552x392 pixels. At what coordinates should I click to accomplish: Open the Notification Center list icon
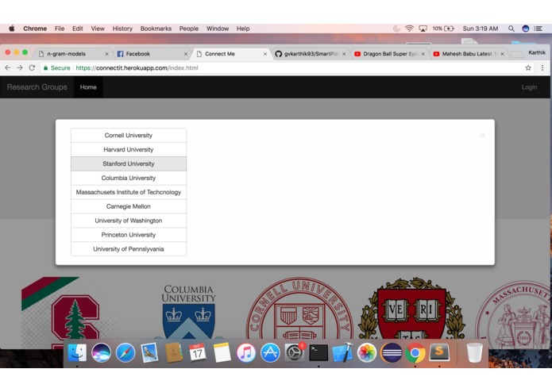click(x=538, y=29)
